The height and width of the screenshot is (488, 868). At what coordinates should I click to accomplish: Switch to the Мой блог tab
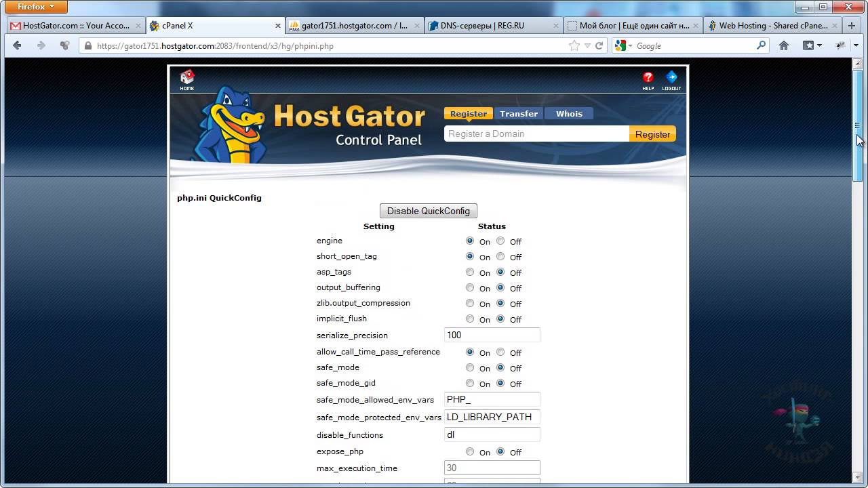[633, 26]
